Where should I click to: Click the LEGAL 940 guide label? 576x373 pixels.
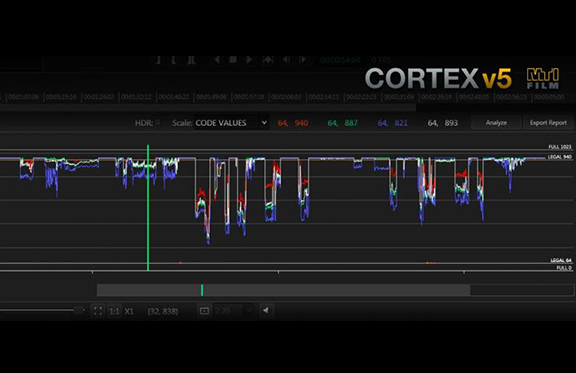[x=560, y=157]
